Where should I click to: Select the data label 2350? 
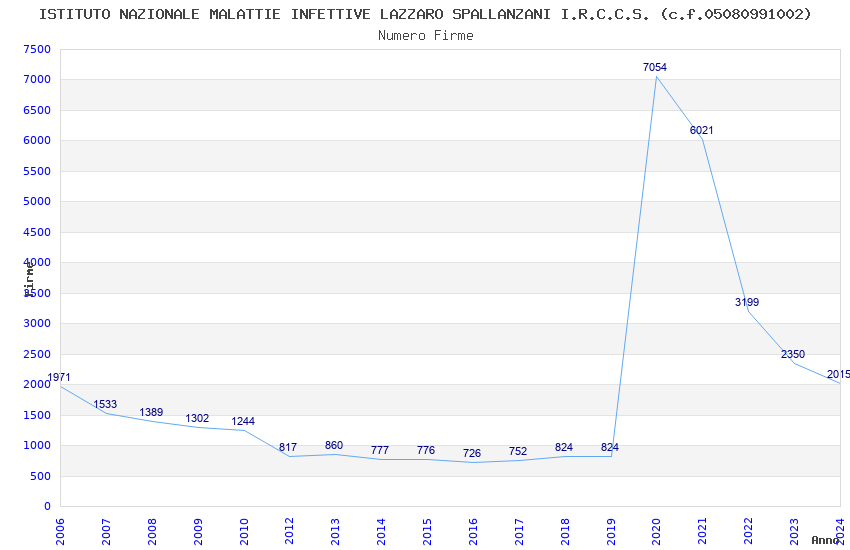coord(793,354)
